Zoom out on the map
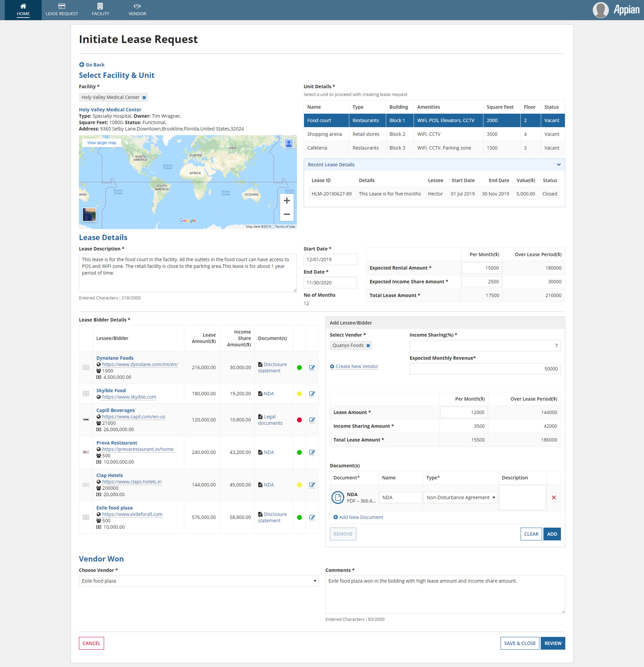Viewport: 644px width, 667px height. pos(287,214)
